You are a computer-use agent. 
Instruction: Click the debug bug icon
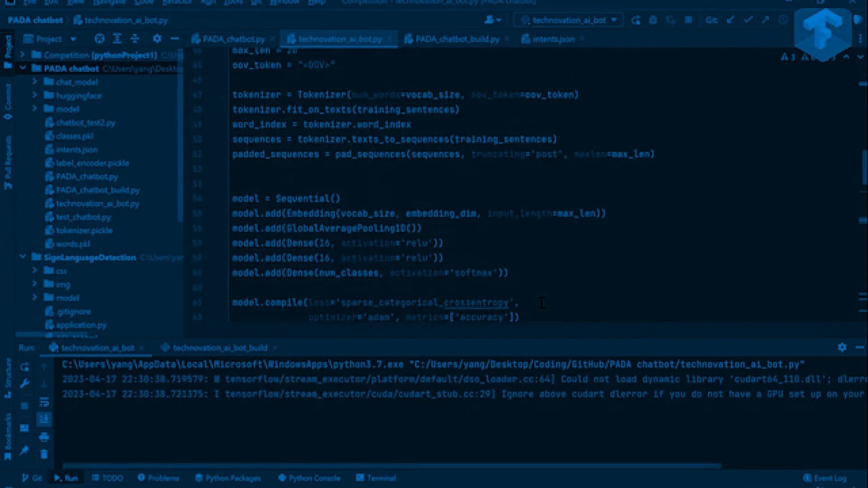click(653, 20)
